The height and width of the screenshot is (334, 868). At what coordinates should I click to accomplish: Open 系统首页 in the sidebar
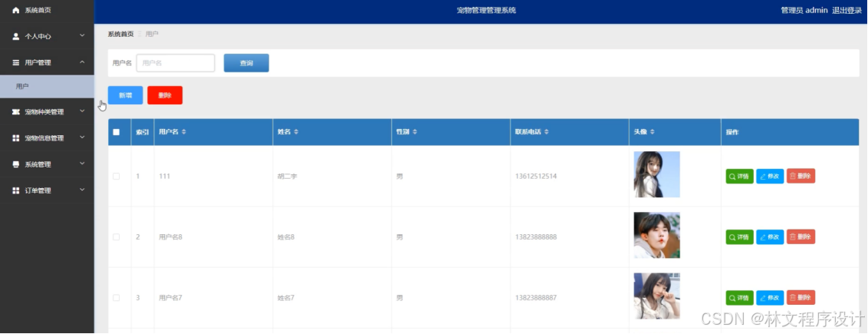tap(47, 10)
